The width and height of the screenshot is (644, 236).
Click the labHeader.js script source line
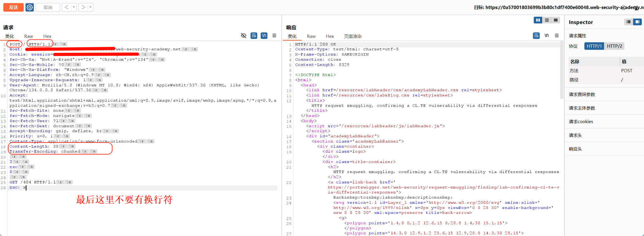[x=376, y=126]
